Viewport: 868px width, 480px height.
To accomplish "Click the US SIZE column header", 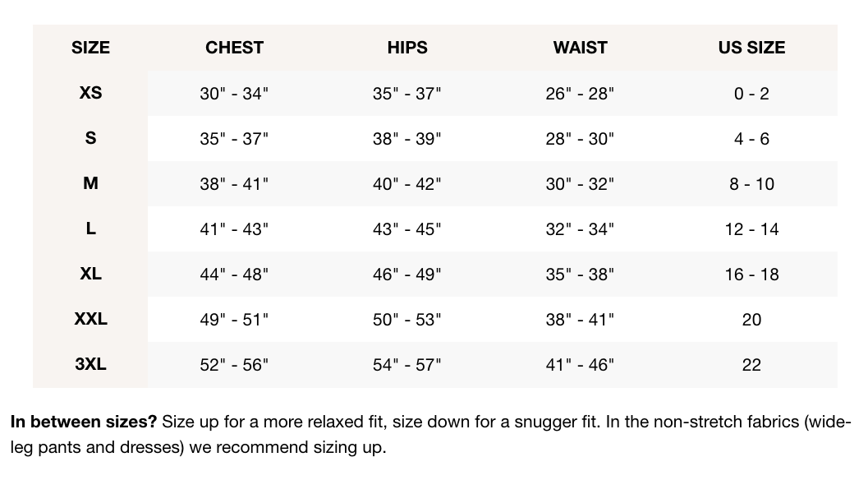I will 751,48.
